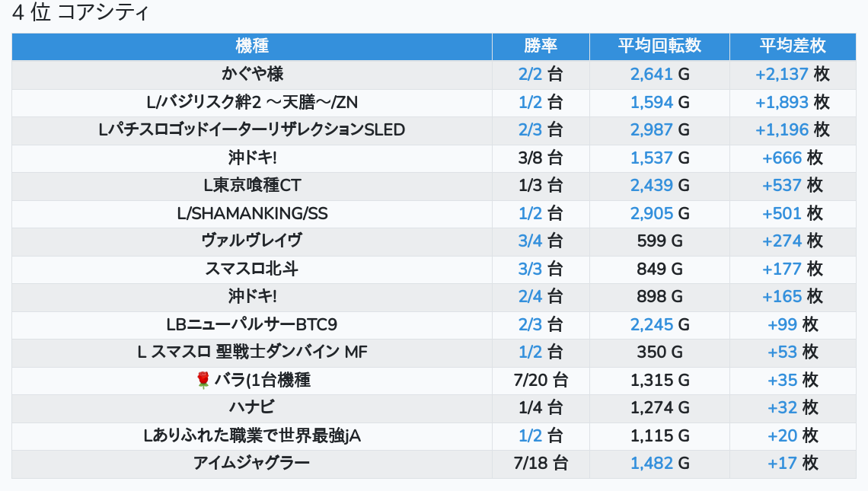Select the 599 G average spins cell
868x491 pixels.
click(x=659, y=241)
